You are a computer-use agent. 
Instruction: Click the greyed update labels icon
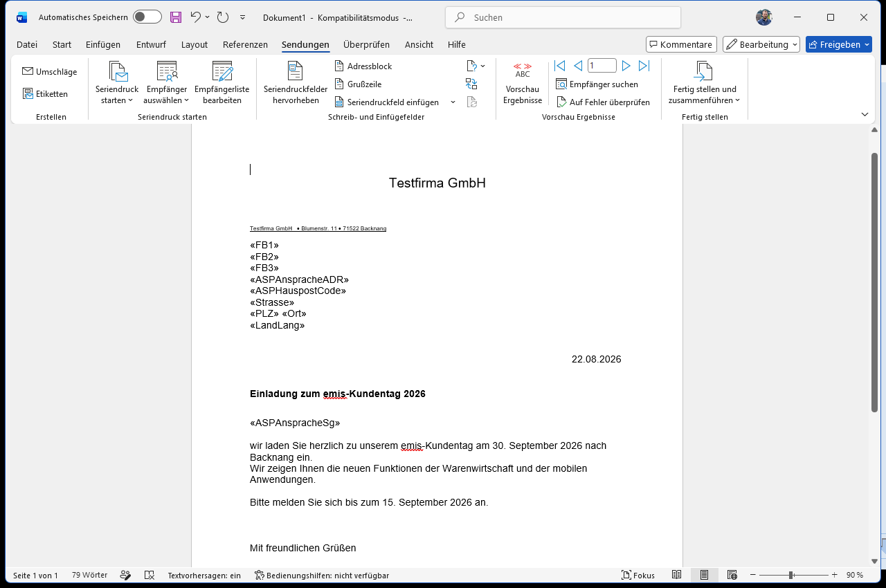471,102
